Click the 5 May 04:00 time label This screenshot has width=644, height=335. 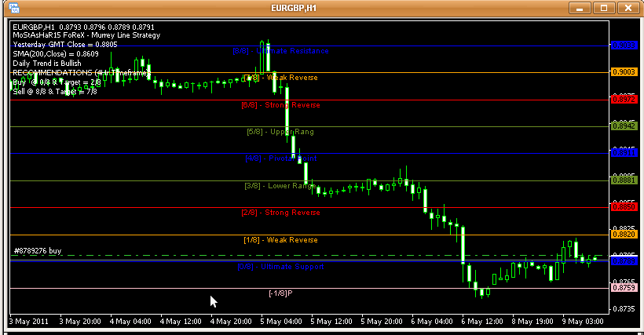pos(280,321)
